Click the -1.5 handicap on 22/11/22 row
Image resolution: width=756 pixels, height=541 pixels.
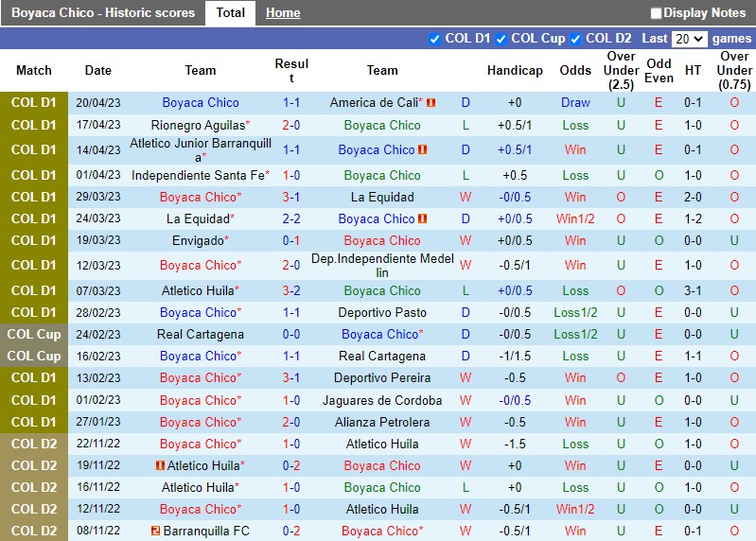[515, 444]
